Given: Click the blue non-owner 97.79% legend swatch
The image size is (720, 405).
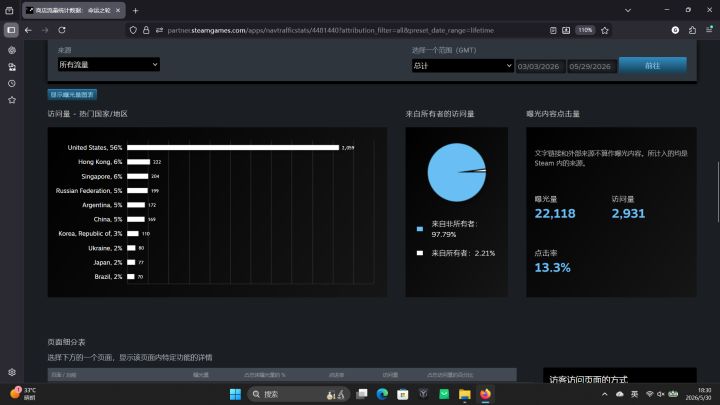Looking at the screenshot, I should 420,229.
